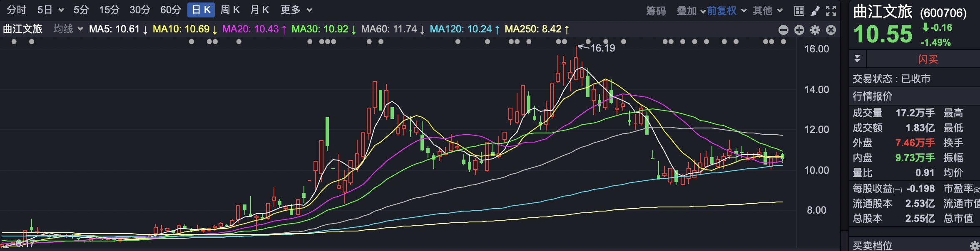Select the 15分 timeframe
Image resolution: width=980 pixels, height=251 pixels.
[109, 10]
